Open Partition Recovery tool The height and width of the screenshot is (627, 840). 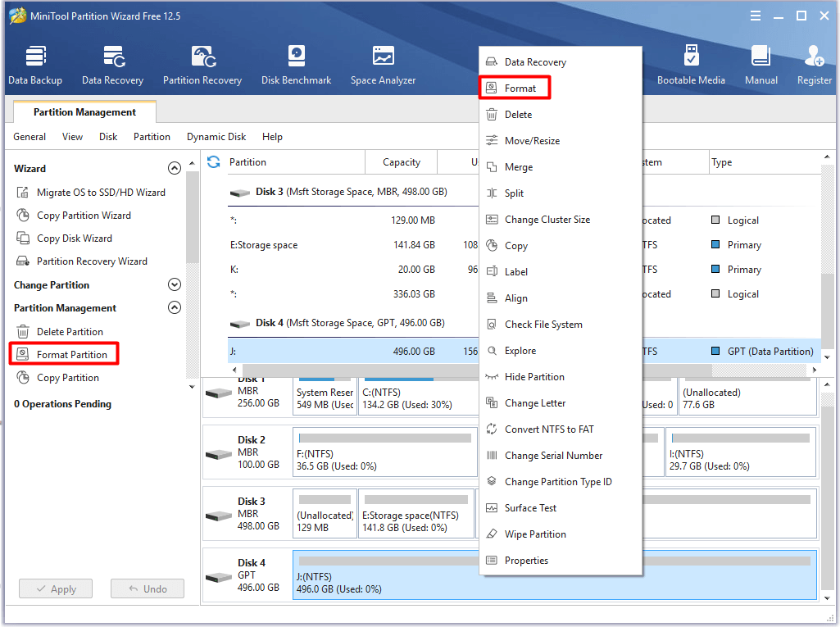click(202, 66)
